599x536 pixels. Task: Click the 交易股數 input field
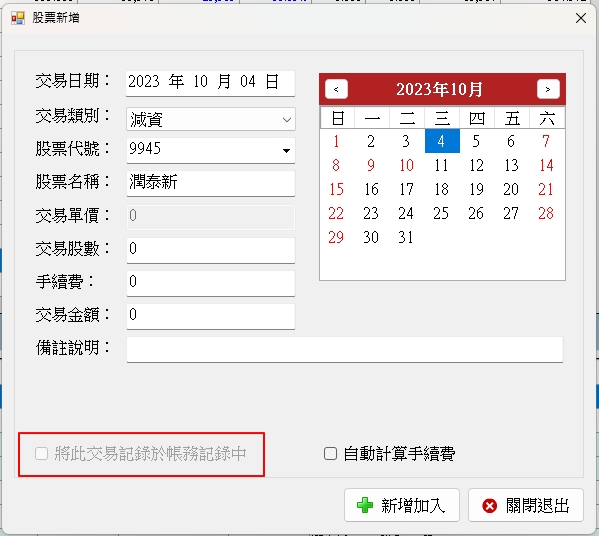210,250
